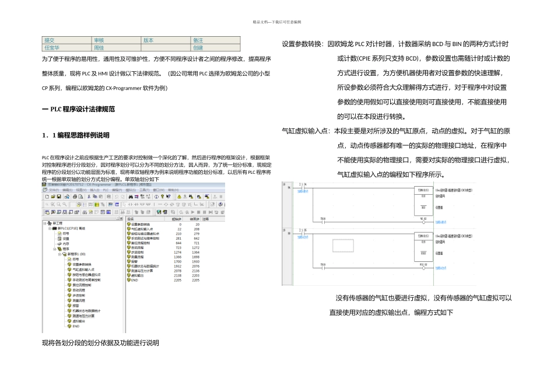Viewport: 554px width, 392px height.
Task: Click the 注释 column header
Action: point(205,219)
